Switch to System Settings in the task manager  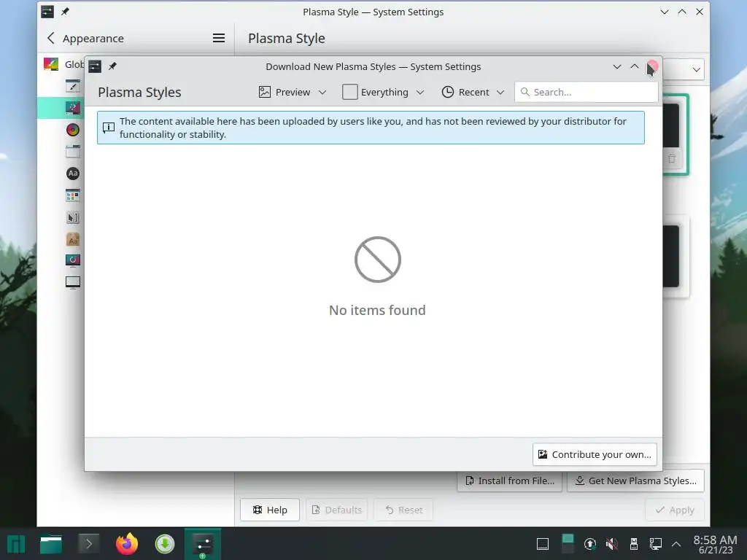click(x=203, y=544)
